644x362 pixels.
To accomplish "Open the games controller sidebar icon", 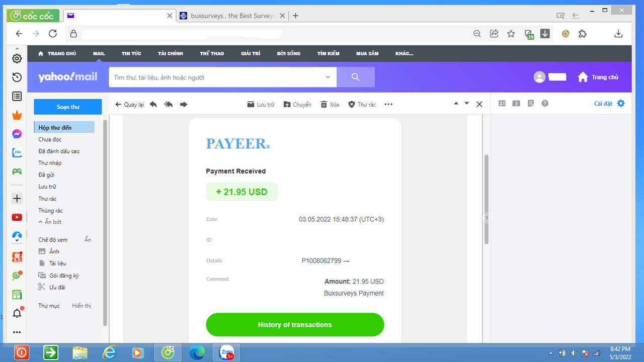I will tap(17, 171).
